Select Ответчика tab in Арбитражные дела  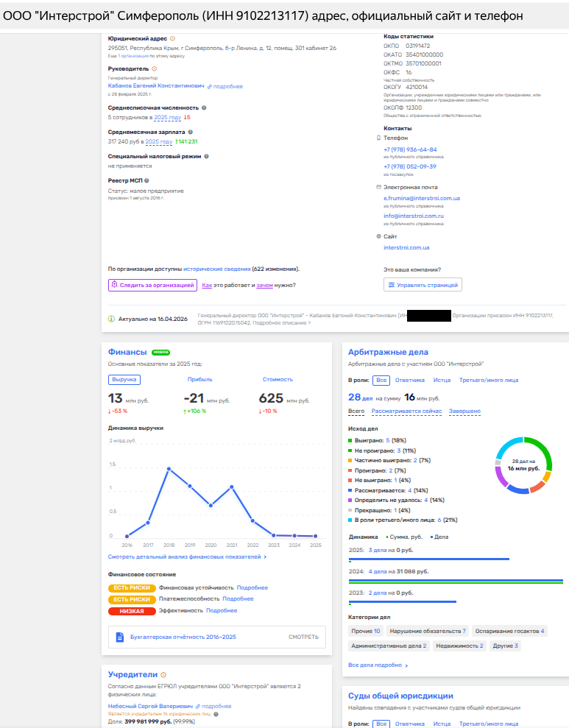click(409, 381)
